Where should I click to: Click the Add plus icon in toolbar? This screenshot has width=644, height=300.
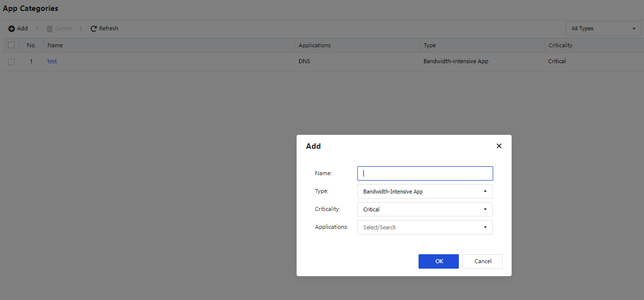click(11, 29)
